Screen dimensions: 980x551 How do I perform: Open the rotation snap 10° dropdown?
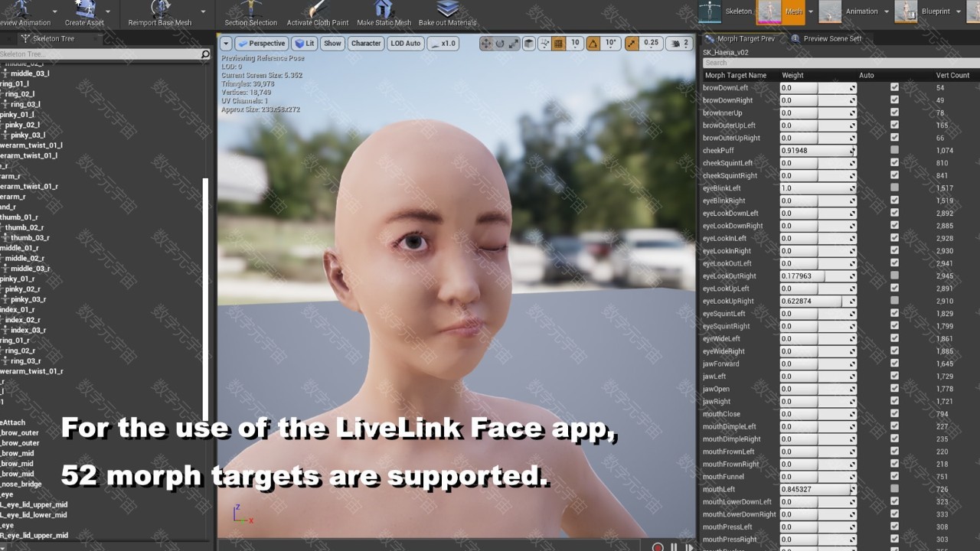(610, 44)
